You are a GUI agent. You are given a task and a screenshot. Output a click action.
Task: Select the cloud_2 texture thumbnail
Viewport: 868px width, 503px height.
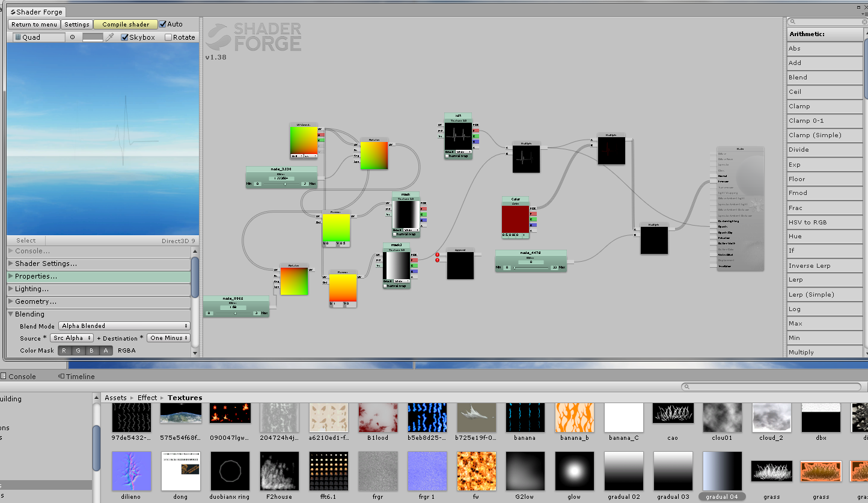(771, 418)
